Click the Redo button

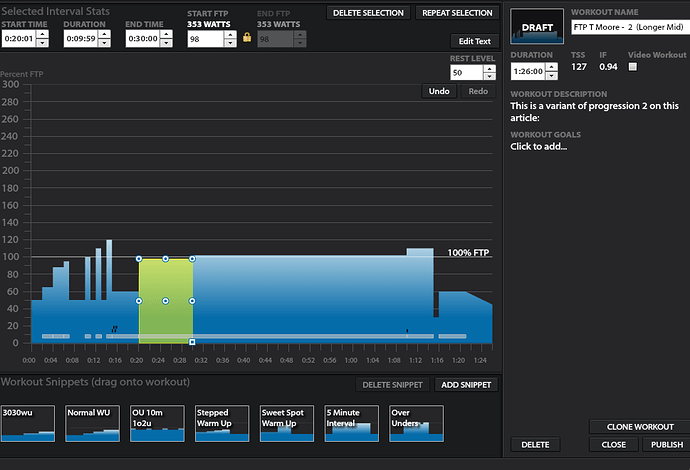(x=478, y=91)
